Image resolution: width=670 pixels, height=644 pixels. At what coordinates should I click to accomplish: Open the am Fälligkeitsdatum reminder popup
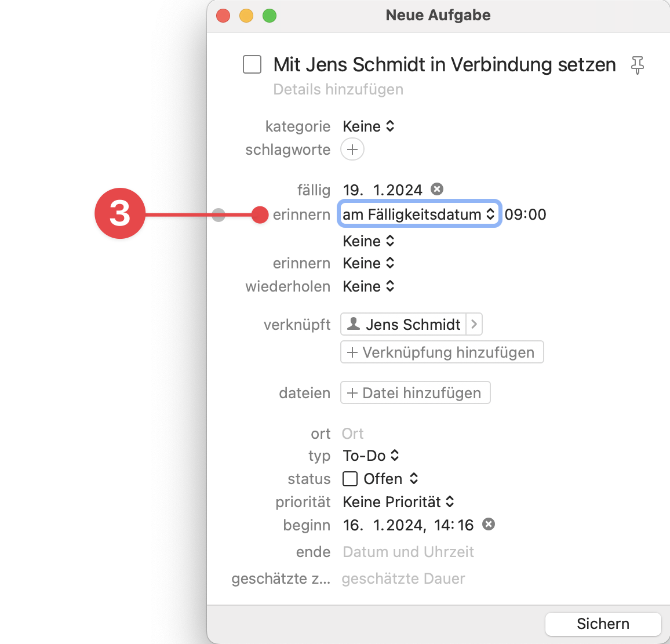coord(418,214)
